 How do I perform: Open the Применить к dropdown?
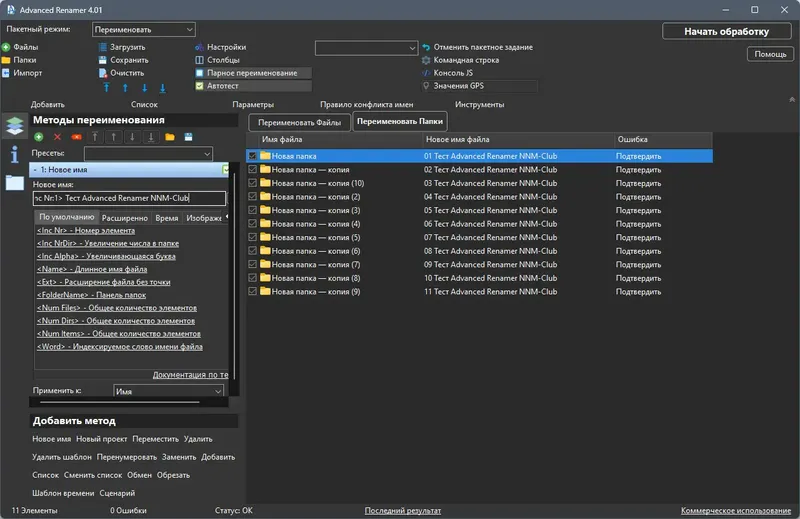(x=168, y=391)
